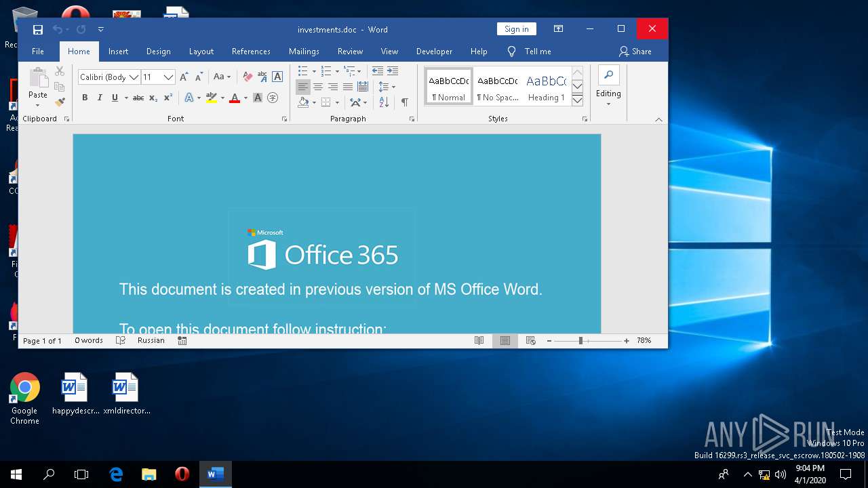Open Ribbon Display Options in title bar
Screen dimensions: 868x488
(558, 29)
